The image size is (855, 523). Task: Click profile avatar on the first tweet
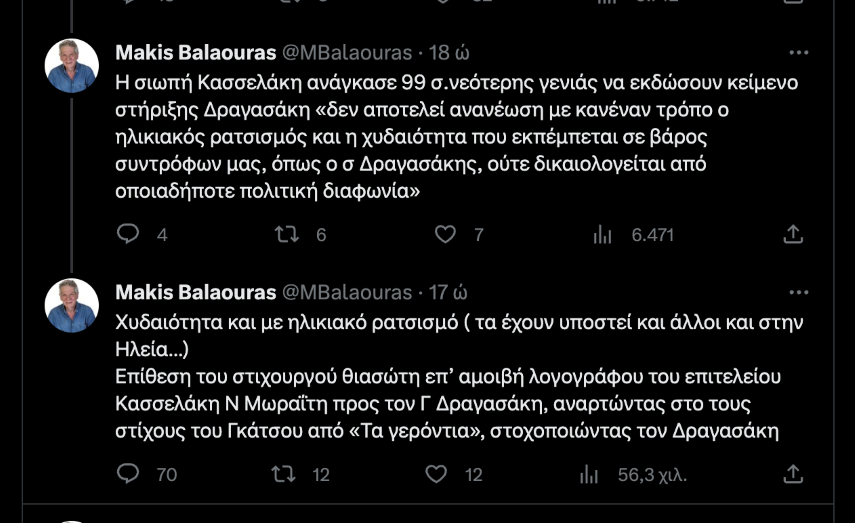pos(72,67)
